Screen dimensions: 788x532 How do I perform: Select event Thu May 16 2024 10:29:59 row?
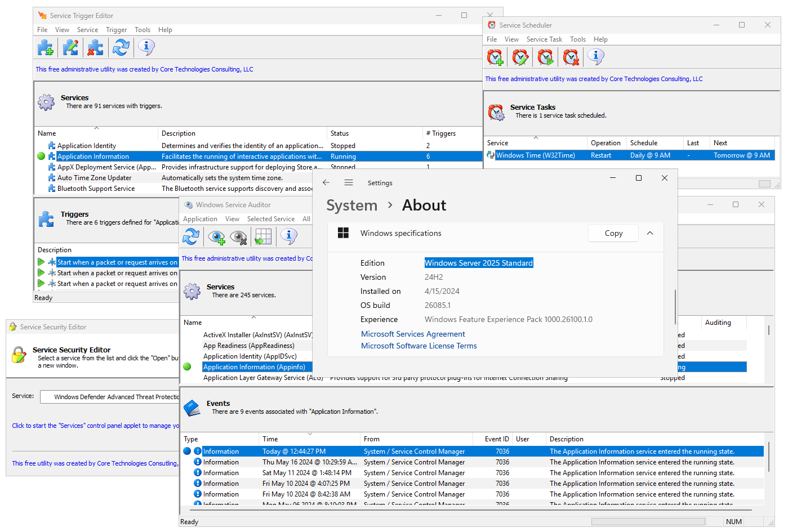(473, 462)
